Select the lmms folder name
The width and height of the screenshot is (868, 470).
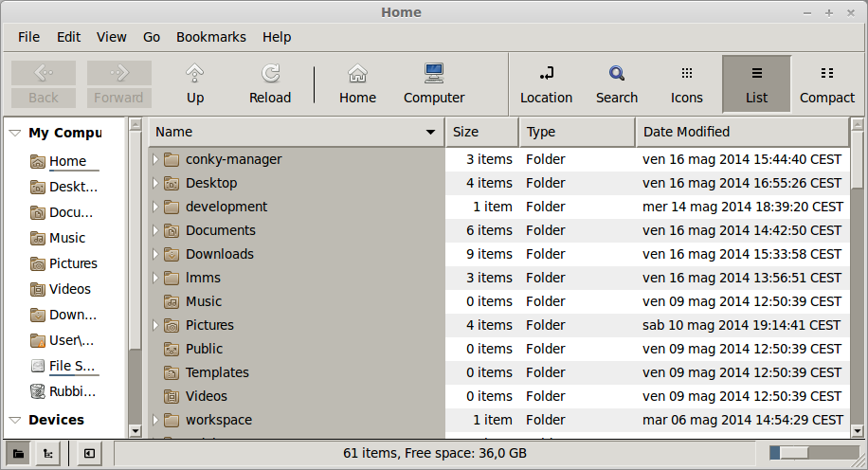pyautogui.click(x=203, y=278)
